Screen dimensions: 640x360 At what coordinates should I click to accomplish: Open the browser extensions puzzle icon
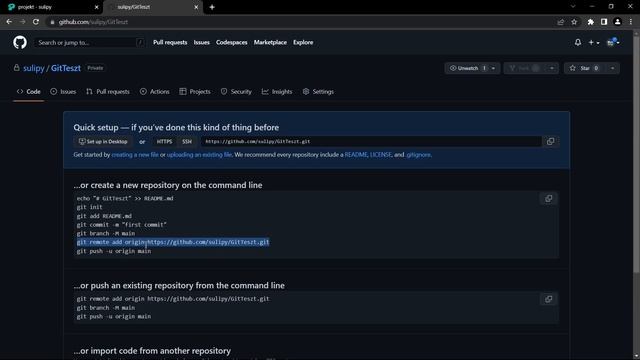591,22
